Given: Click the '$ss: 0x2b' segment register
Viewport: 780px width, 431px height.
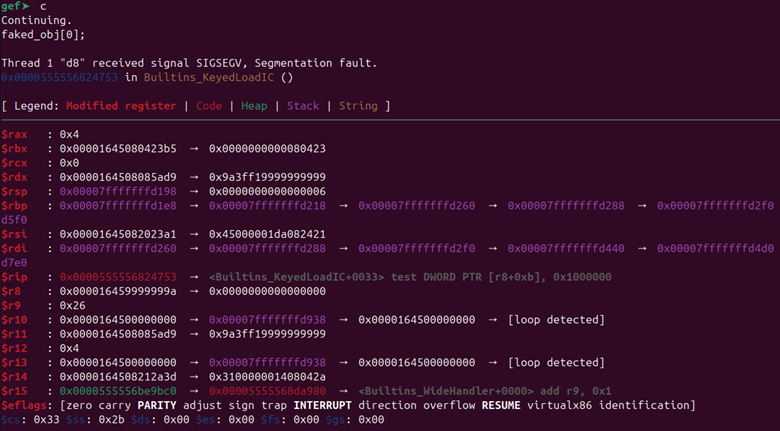Looking at the screenshot, I should pos(95,420).
